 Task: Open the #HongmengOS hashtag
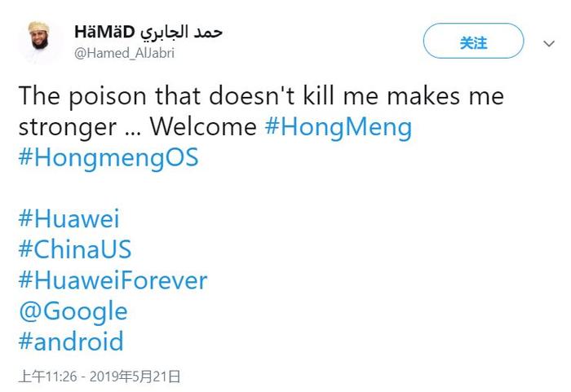(108, 158)
